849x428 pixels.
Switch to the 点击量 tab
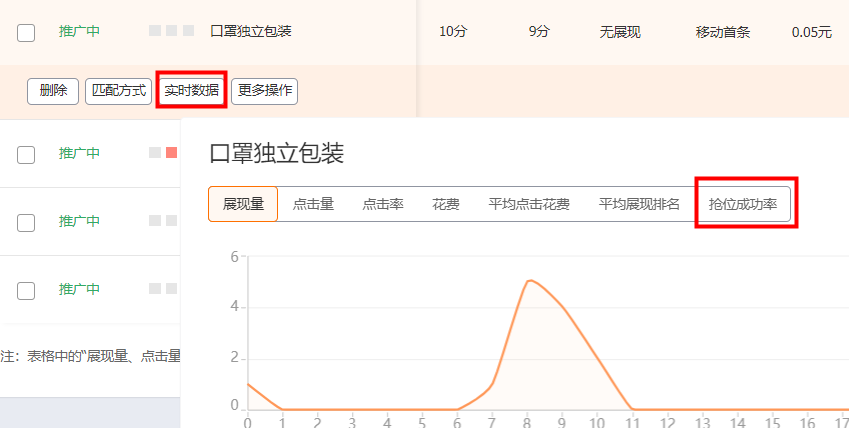(x=313, y=204)
